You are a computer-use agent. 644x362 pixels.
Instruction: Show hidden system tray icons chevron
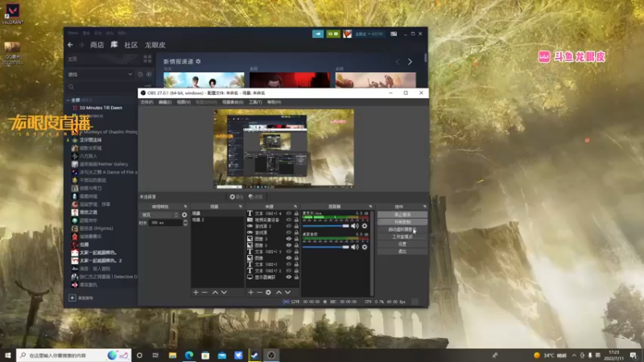[x=574, y=355]
